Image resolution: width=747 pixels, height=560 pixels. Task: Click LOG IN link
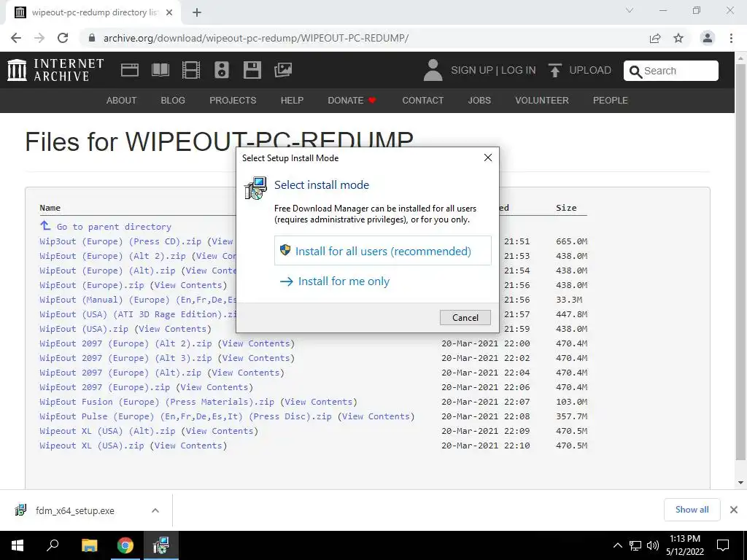[519, 70]
